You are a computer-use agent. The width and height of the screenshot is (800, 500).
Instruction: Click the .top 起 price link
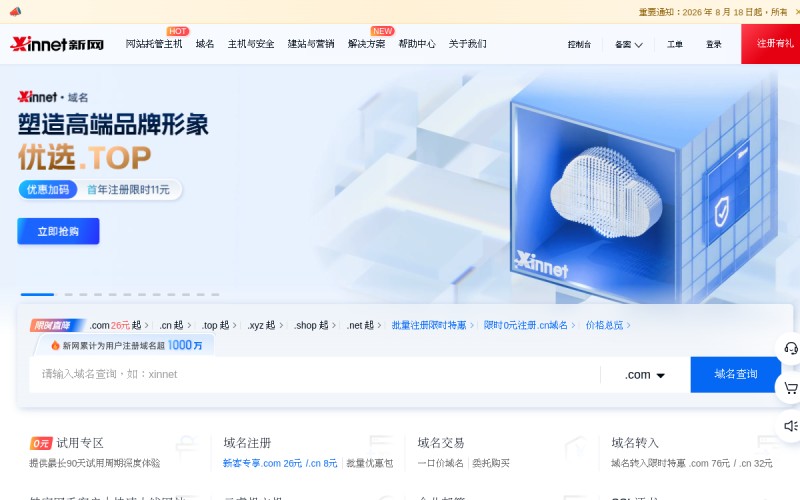[x=218, y=326]
